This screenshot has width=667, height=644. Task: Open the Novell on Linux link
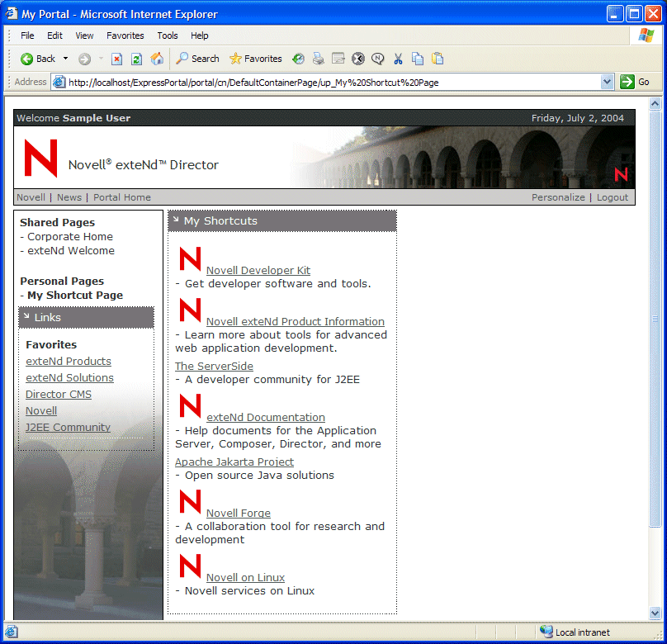click(x=245, y=578)
